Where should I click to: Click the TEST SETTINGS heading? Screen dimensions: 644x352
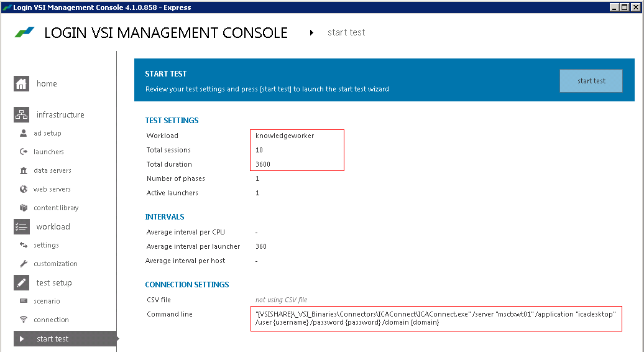(x=172, y=121)
